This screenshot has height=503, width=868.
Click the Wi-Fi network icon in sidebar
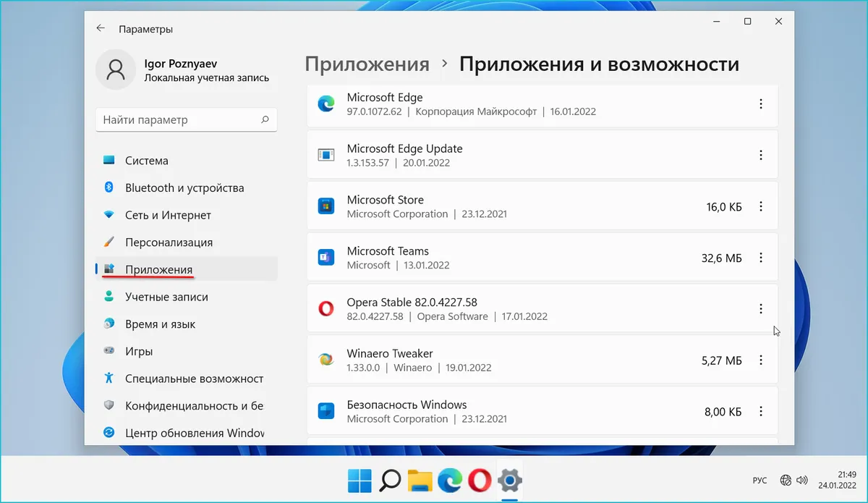point(109,215)
